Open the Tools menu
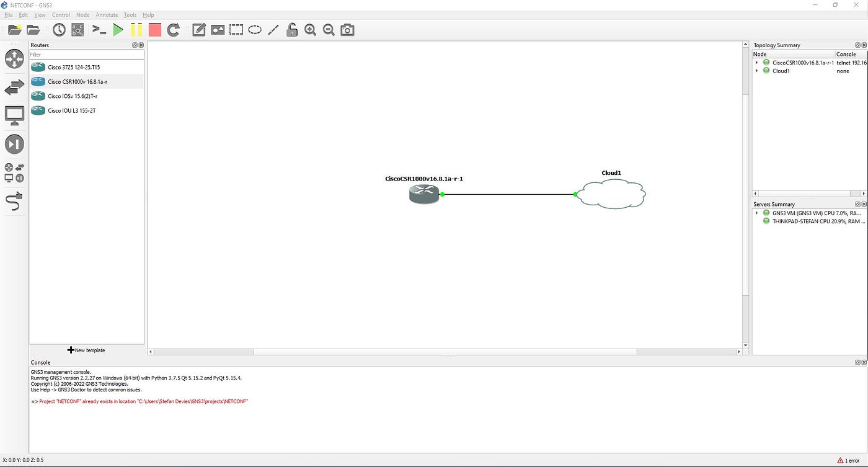This screenshot has width=868, height=467. (x=130, y=15)
